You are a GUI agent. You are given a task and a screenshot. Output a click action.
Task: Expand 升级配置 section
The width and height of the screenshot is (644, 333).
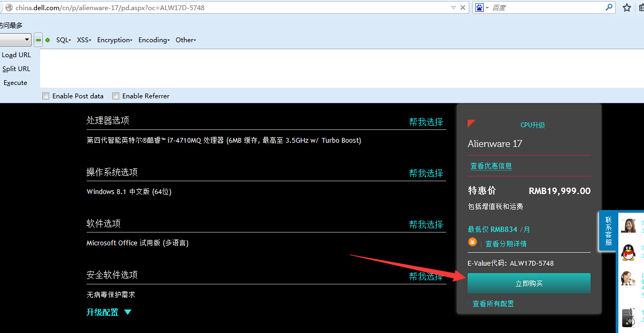[109, 312]
